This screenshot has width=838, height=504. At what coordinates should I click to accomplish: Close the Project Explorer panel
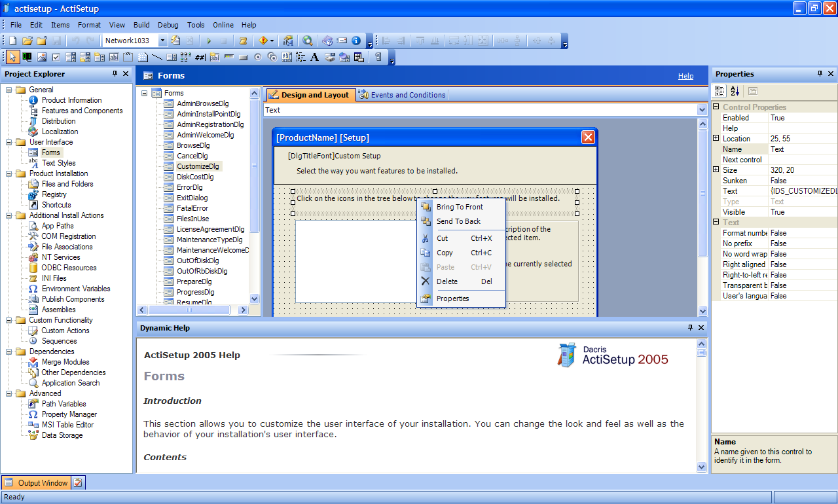(x=126, y=74)
